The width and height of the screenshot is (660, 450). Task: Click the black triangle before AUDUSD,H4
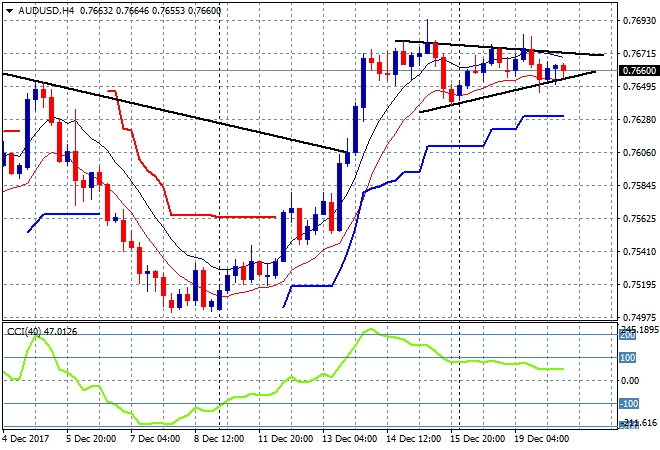click(x=9, y=11)
